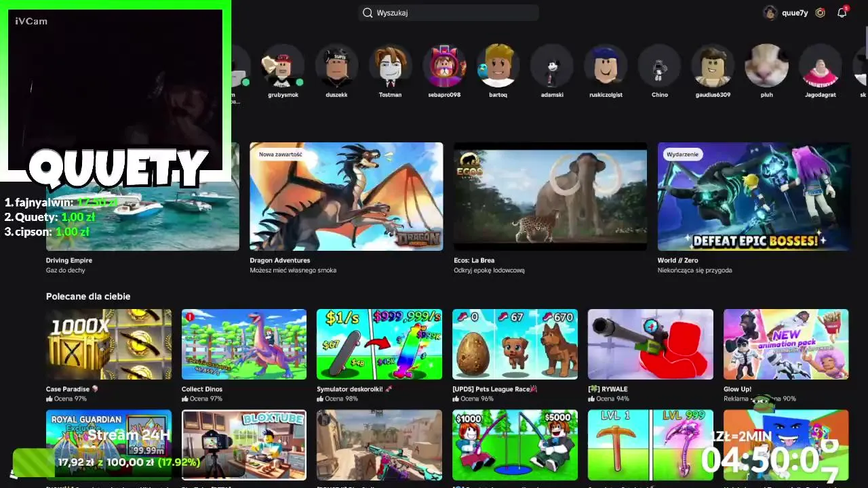Click the Glow Up! title text
This screenshot has width=868, height=488.
pyautogui.click(x=736, y=389)
